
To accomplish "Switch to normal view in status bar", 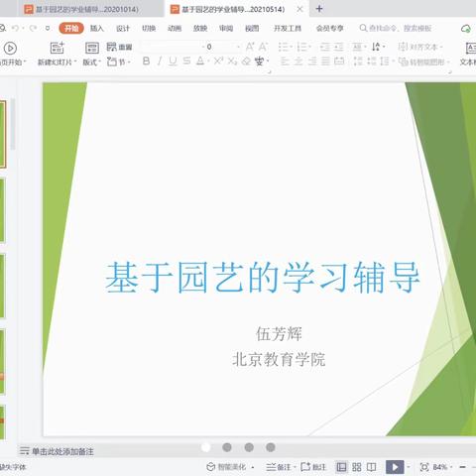I will coord(341,467).
